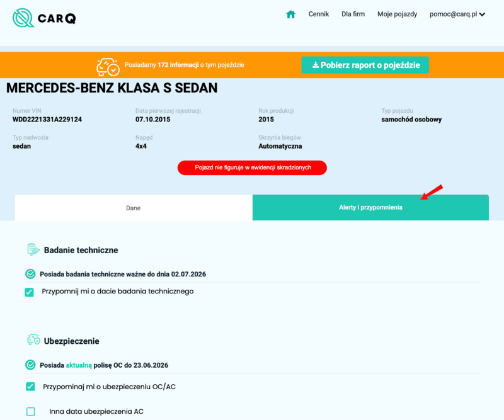Click the 'aktualną' link in insurance line
The width and height of the screenshot is (504, 420).
click(x=79, y=365)
